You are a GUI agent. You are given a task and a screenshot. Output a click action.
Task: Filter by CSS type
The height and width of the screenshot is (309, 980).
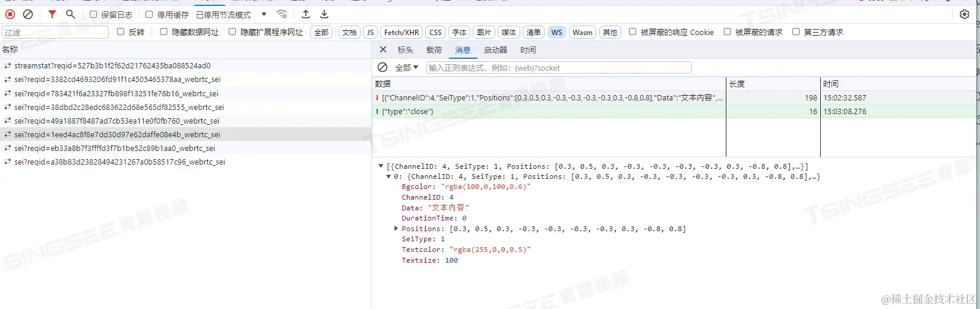(435, 32)
